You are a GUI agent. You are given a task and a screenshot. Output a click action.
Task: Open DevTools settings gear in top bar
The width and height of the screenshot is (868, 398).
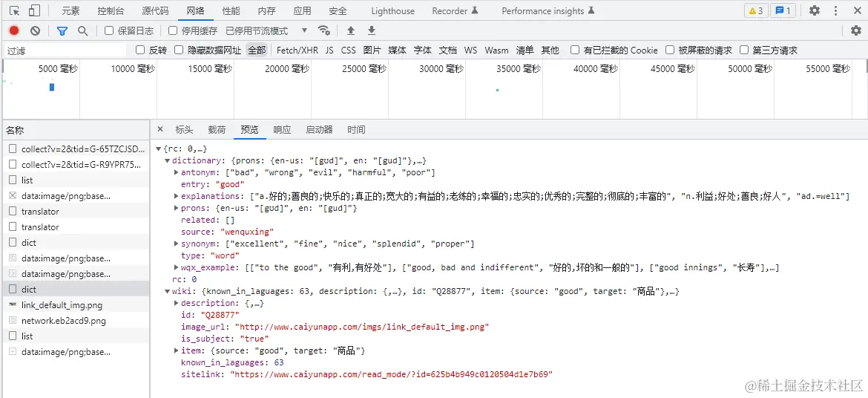(x=815, y=10)
